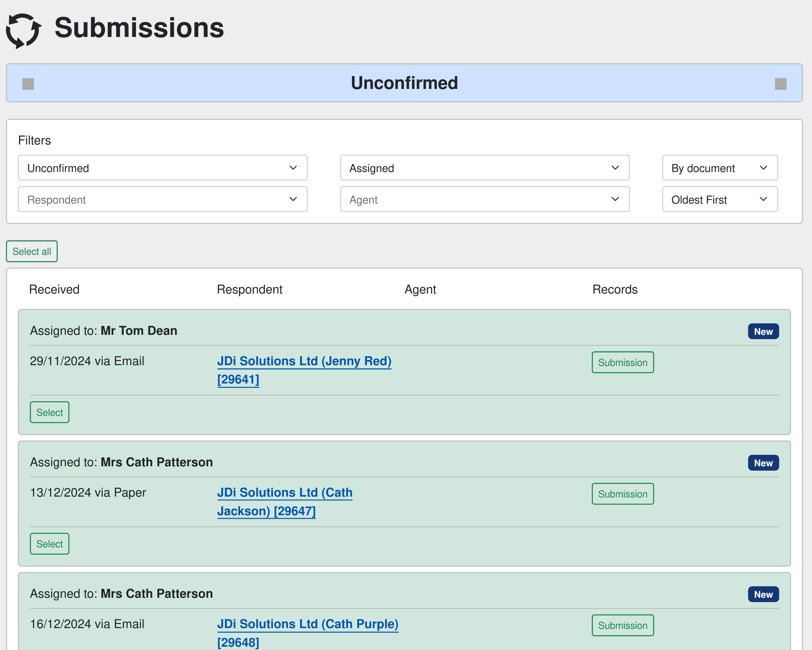Click grey square right of Unconfirmed banner
Screen dimensions: 812x650
[780, 84]
